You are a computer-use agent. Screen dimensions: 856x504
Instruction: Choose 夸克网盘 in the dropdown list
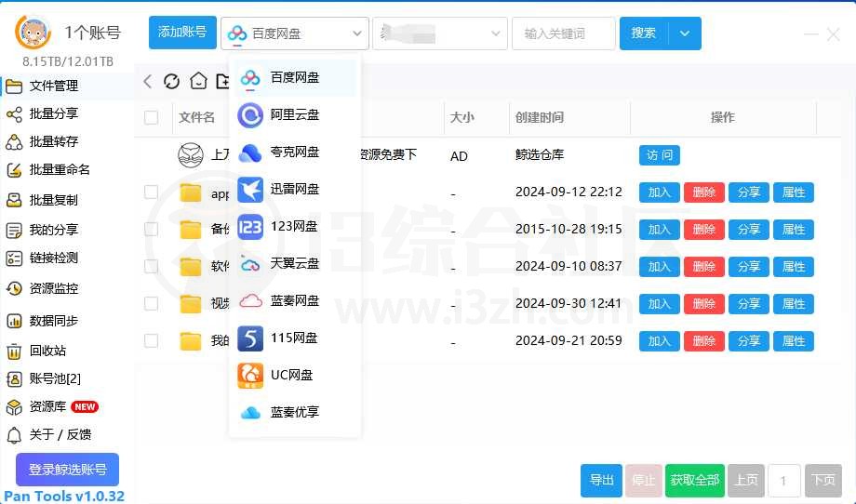click(x=295, y=153)
